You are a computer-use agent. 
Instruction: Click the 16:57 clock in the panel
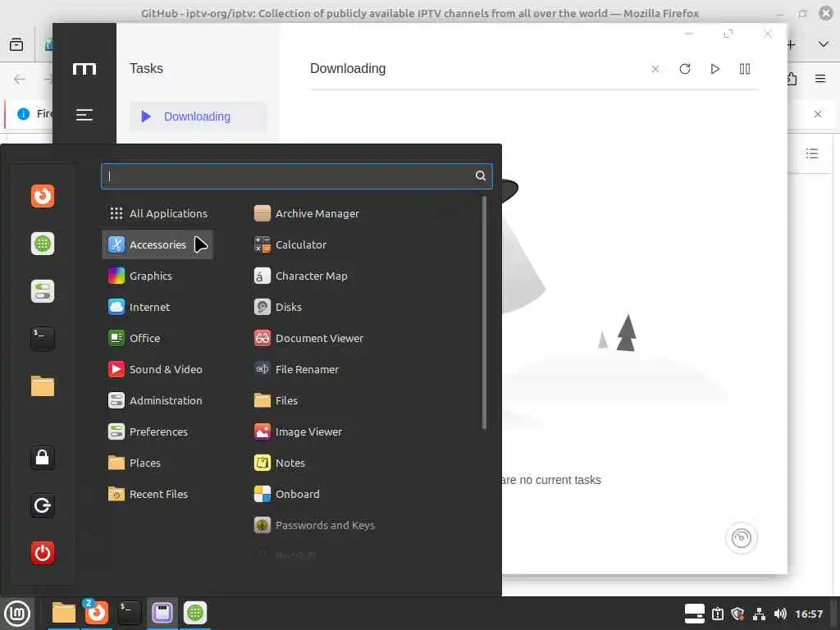click(x=808, y=614)
